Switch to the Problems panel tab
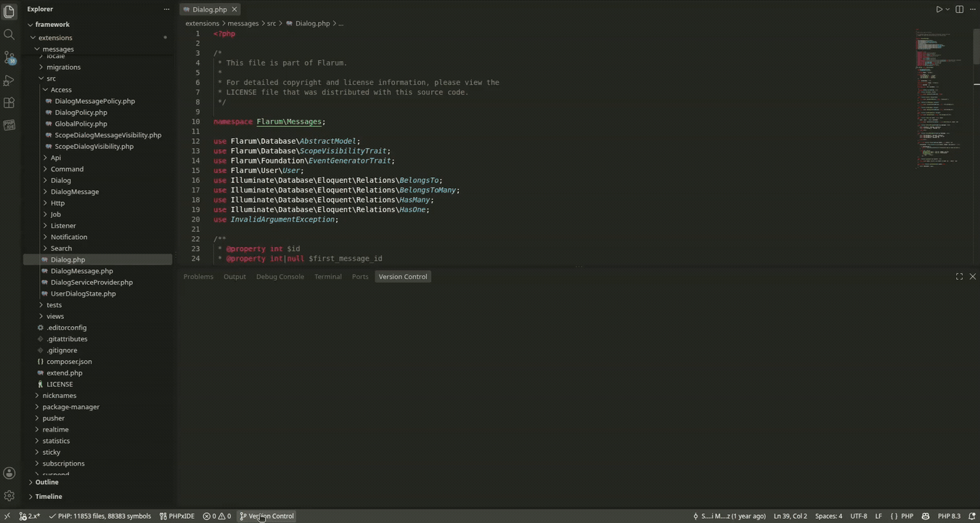 pyautogui.click(x=198, y=277)
